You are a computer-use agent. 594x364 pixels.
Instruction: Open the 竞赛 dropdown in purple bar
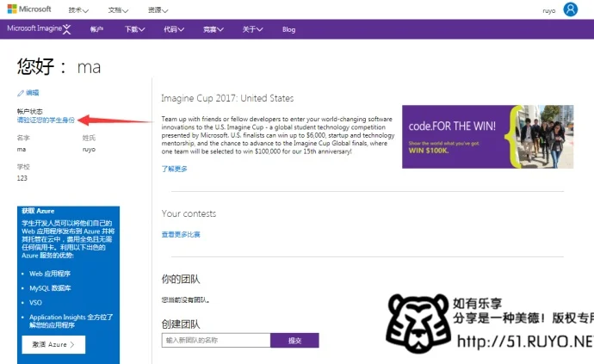click(213, 29)
